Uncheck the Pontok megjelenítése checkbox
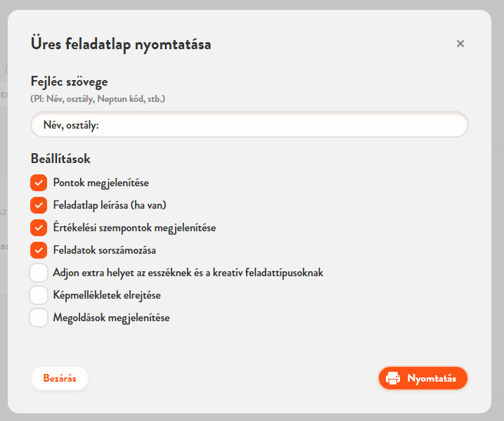The height and width of the screenshot is (421, 504). 39,183
